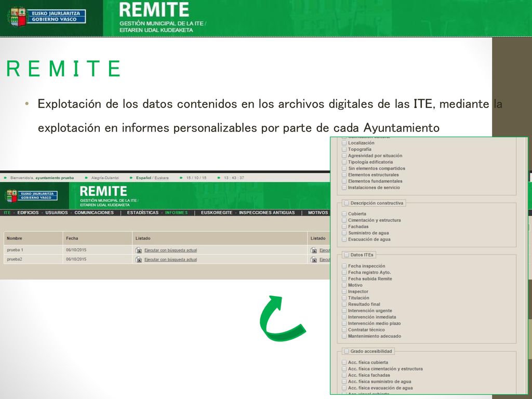
Task: Select the prueba2 report name
Action: click(14, 259)
